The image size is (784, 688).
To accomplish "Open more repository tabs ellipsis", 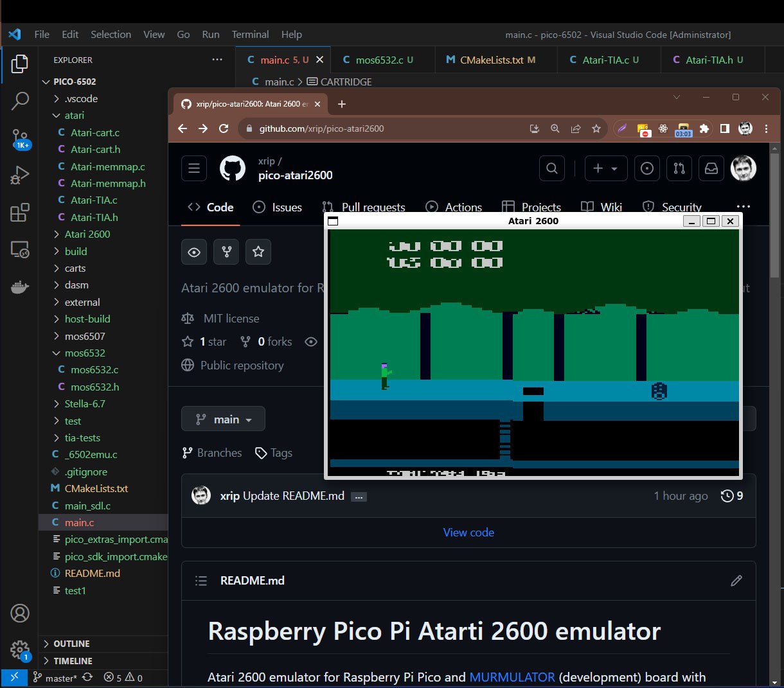I will pos(744,207).
